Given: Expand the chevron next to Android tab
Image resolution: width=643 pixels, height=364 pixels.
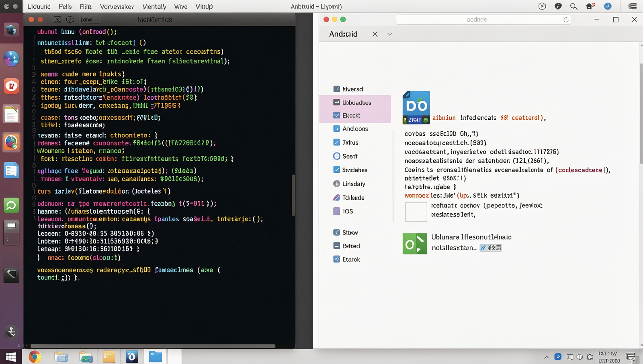Looking at the screenshot, I should click(389, 34).
